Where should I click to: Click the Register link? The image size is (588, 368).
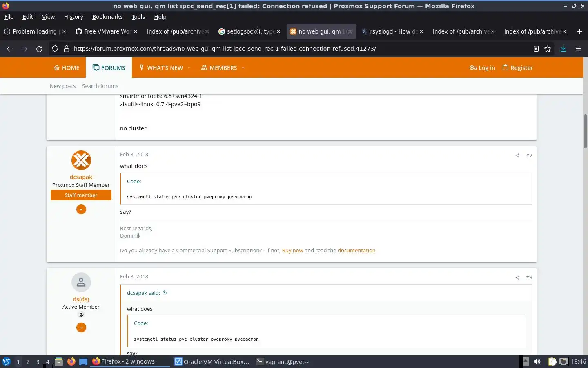(518, 68)
